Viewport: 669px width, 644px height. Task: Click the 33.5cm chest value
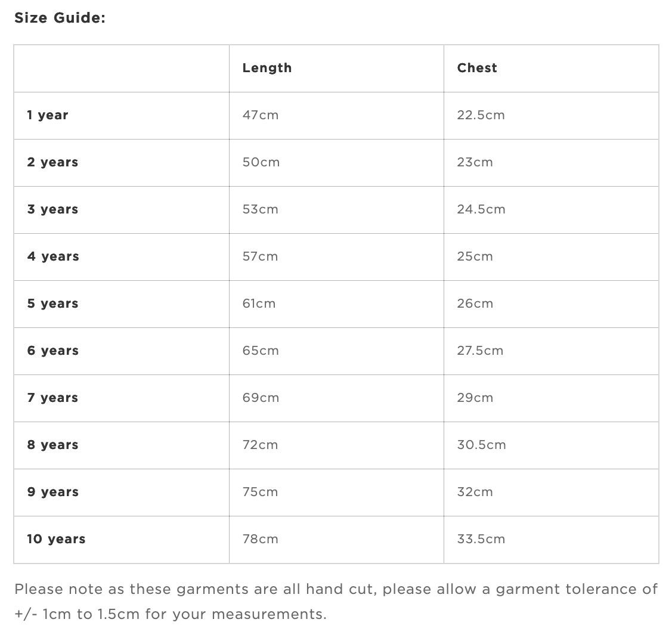pos(481,539)
